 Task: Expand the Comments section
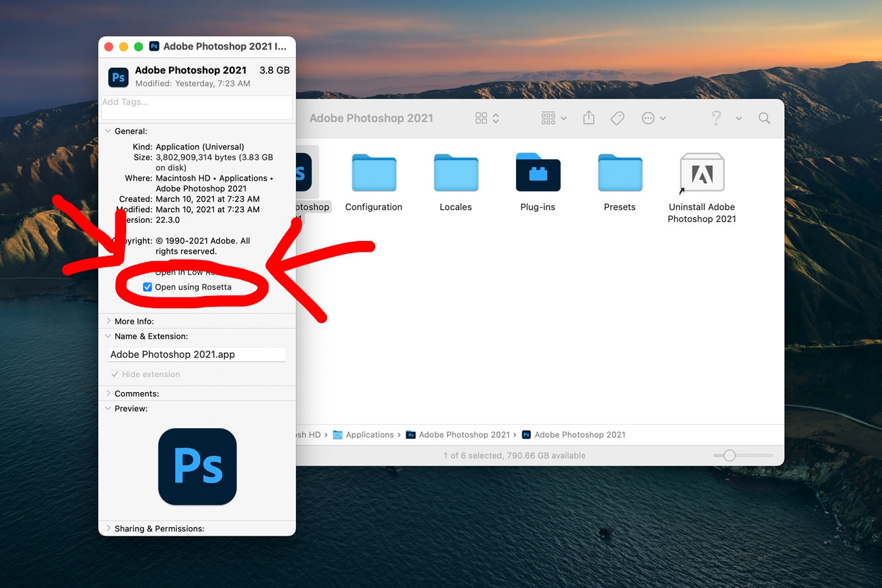point(108,394)
